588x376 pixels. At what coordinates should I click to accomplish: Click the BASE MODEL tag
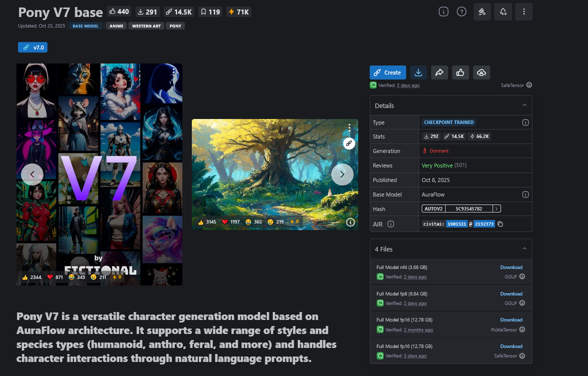pos(85,26)
